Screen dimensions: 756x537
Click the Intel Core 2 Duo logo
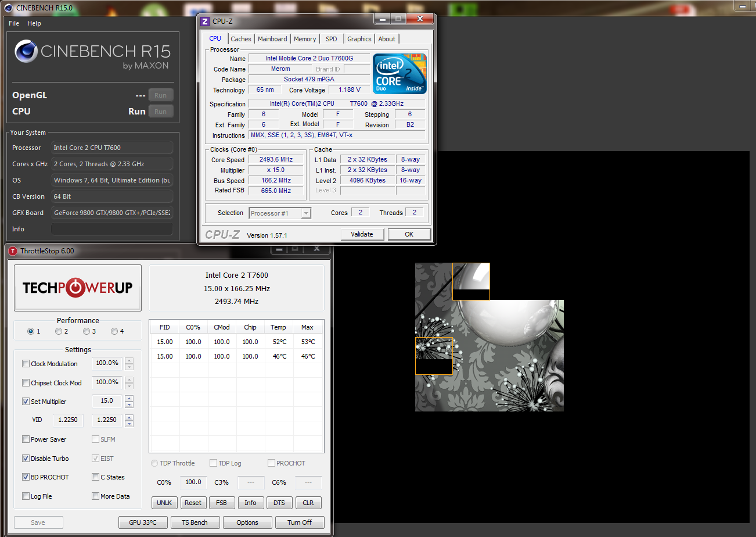[399, 74]
